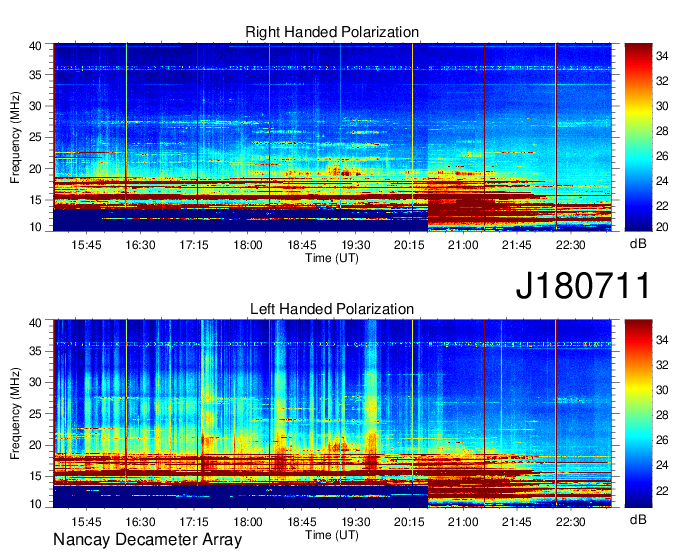
Task: Click 35 MHz frequency tick of Left Handed plot
Action: [35, 351]
